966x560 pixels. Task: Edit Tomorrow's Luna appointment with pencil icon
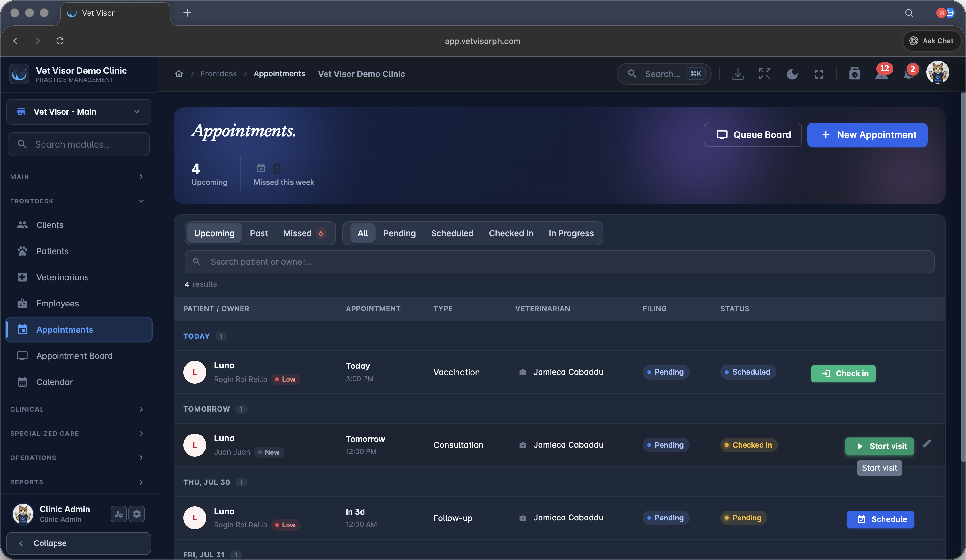(x=927, y=443)
